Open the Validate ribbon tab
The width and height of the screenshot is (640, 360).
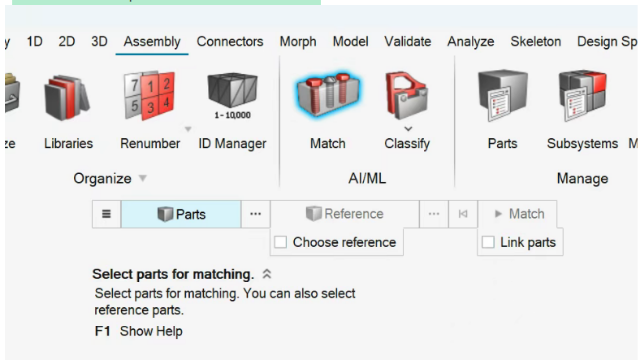tap(407, 41)
